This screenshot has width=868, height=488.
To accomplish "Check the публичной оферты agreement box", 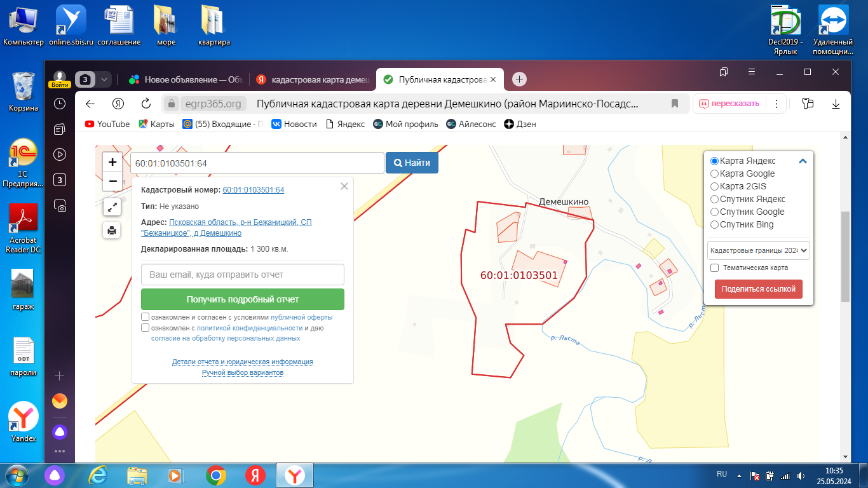I will pyautogui.click(x=146, y=317).
